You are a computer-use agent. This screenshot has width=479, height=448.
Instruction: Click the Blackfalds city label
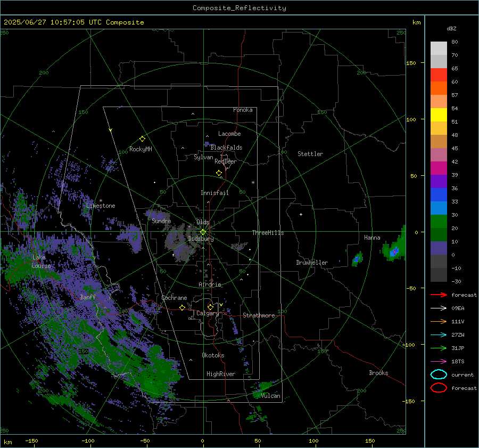[x=226, y=148]
